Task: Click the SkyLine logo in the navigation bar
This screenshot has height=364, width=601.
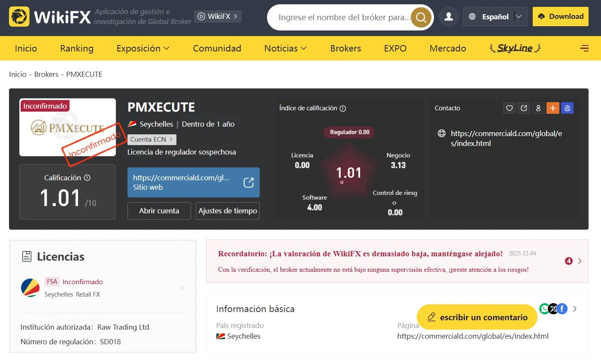Action: [x=515, y=49]
